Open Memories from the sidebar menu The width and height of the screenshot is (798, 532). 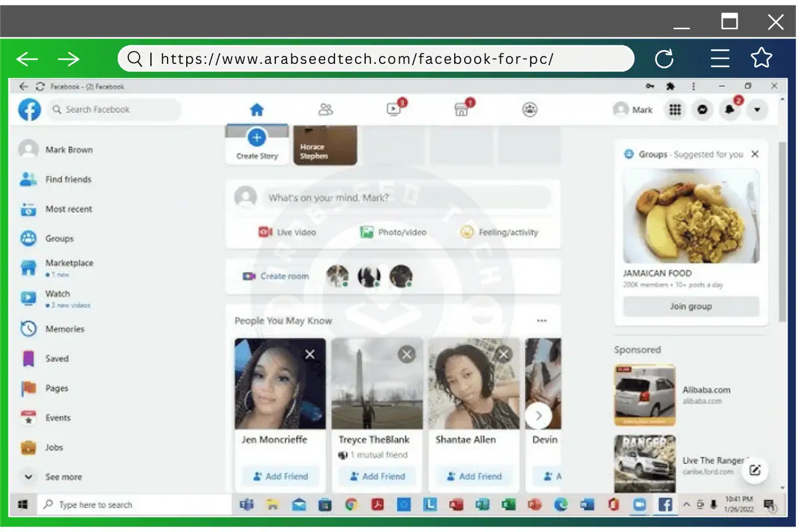tap(65, 329)
